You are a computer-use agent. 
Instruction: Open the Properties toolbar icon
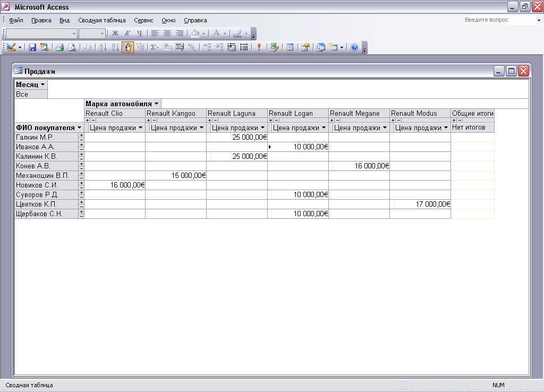pyautogui.click(x=305, y=47)
